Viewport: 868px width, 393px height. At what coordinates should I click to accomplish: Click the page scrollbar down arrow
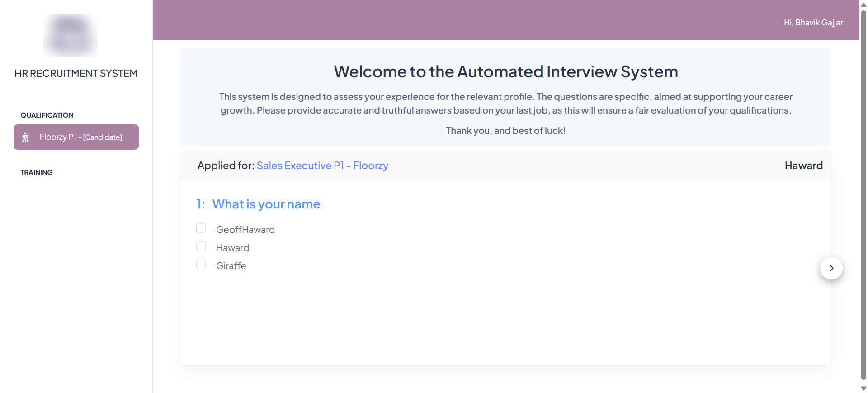pyautogui.click(x=863, y=388)
